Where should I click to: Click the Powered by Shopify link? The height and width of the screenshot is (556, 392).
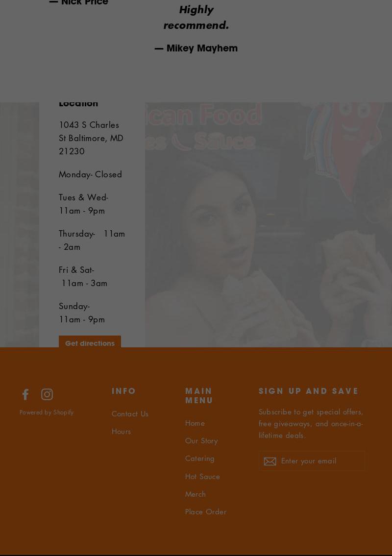pos(47,412)
